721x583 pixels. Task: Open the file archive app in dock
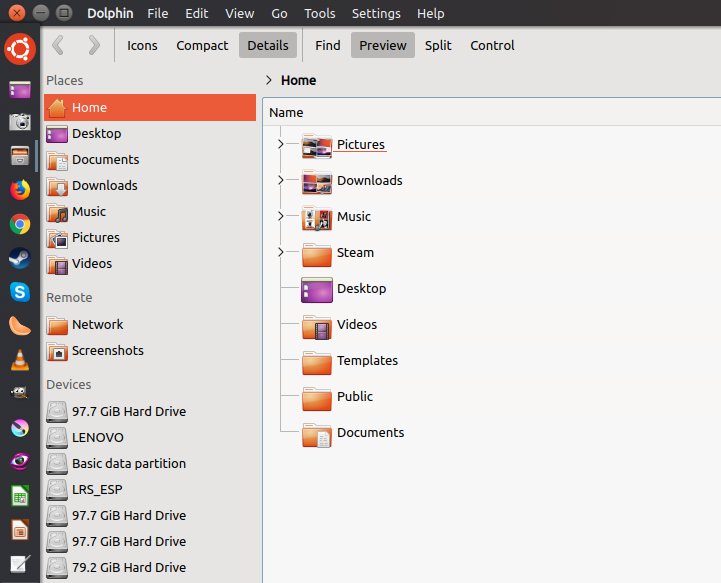pyautogui.click(x=20, y=155)
